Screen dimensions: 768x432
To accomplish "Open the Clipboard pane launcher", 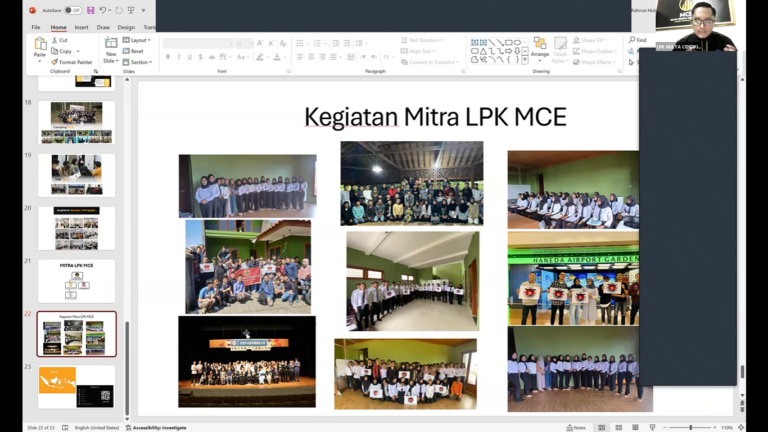I will [x=96, y=72].
